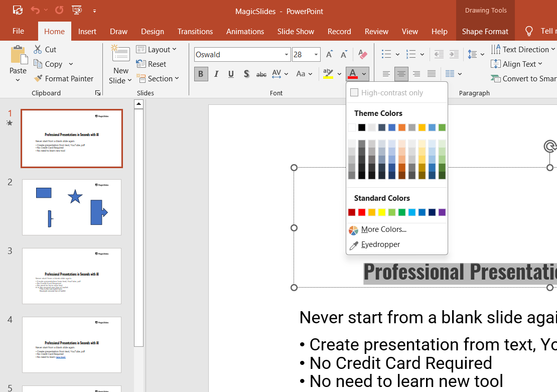
Task: Click the Text Shadow icon
Action: (x=246, y=74)
